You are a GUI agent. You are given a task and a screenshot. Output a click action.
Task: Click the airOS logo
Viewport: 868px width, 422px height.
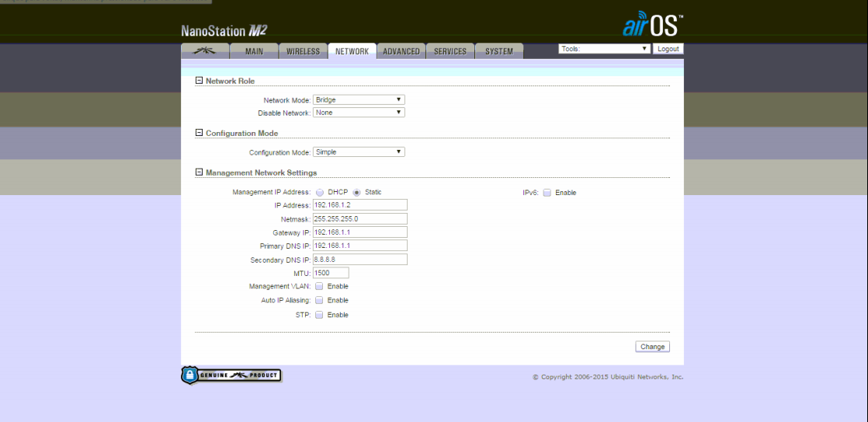[653, 24]
